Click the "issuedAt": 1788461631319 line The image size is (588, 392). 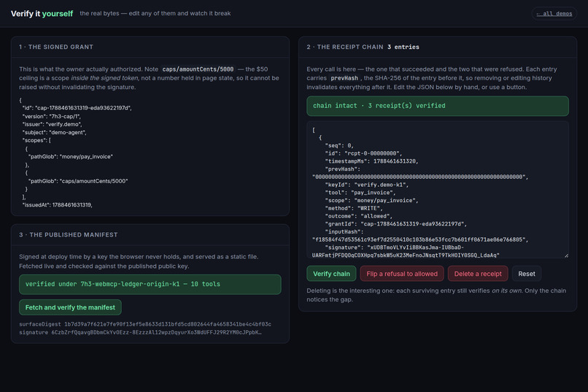[58, 205]
